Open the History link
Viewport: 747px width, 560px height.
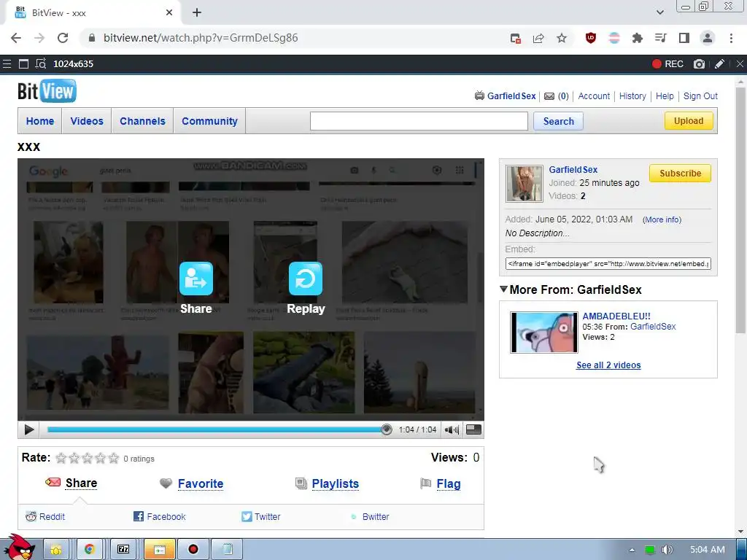(632, 96)
